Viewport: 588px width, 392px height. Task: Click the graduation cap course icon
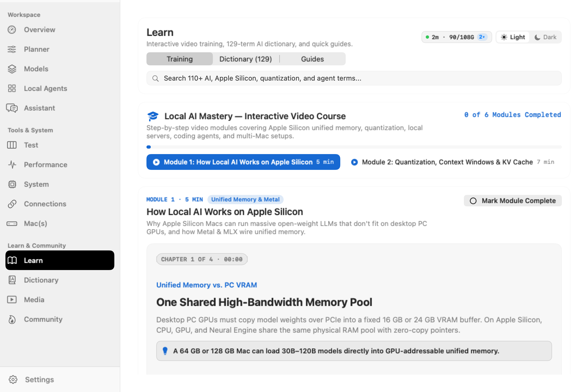tap(153, 116)
